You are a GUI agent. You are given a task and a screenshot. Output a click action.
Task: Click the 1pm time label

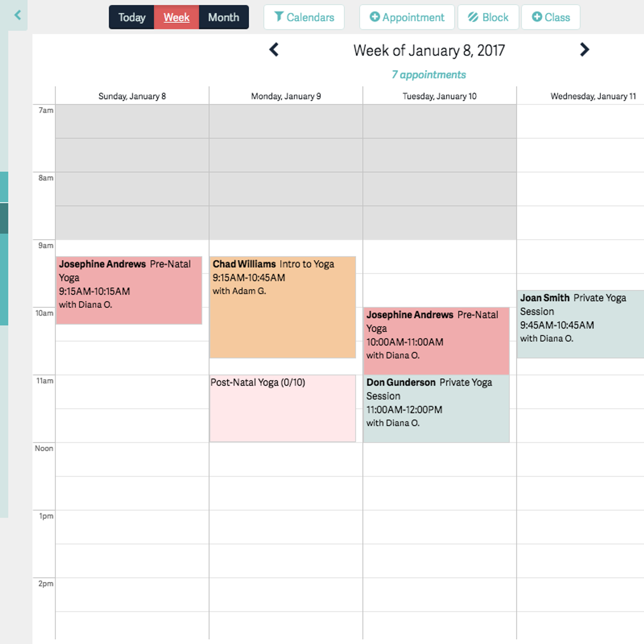[46, 516]
